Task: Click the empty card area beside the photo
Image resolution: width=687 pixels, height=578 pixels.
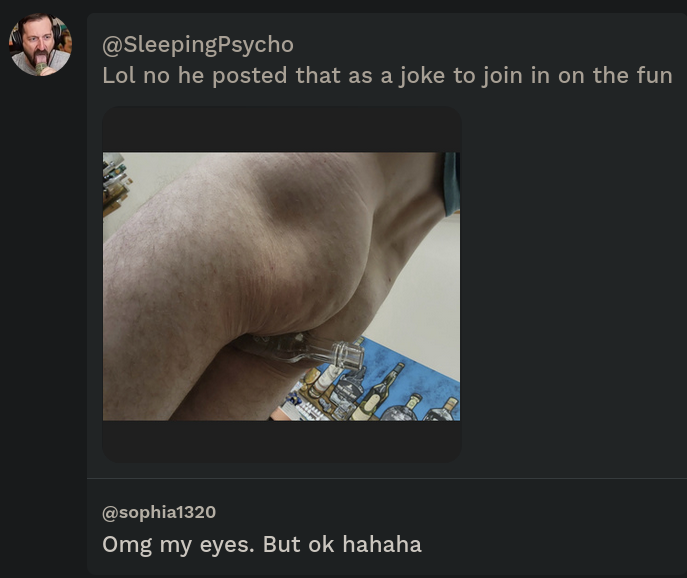Action: (570, 285)
